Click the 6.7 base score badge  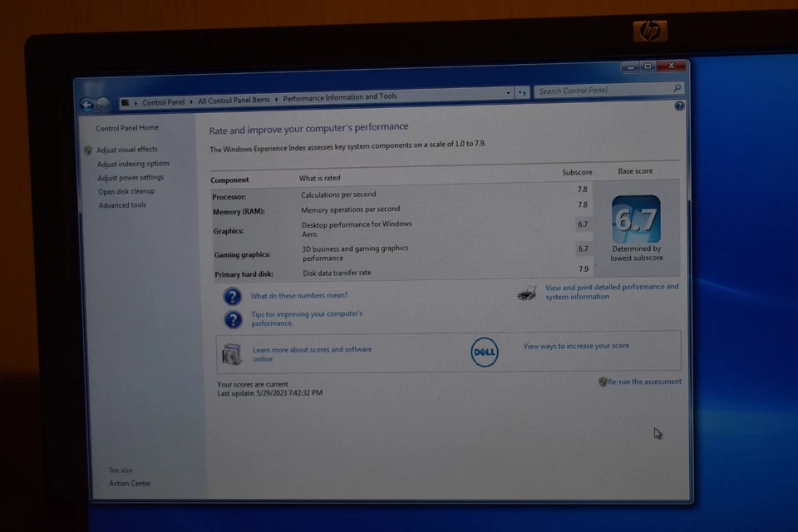tap(636, 218)
